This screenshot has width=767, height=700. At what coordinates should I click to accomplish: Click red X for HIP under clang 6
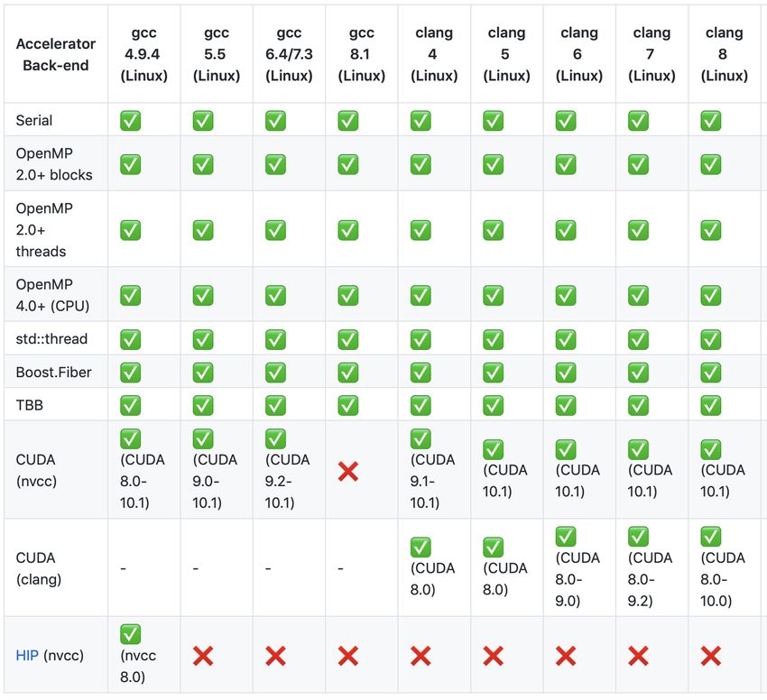click(x=566, y=656)
